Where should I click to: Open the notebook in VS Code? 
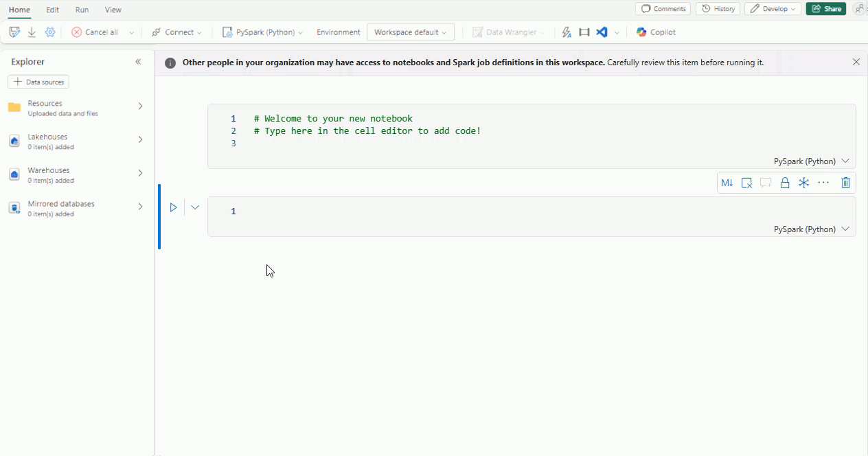[x=601, y=32]
